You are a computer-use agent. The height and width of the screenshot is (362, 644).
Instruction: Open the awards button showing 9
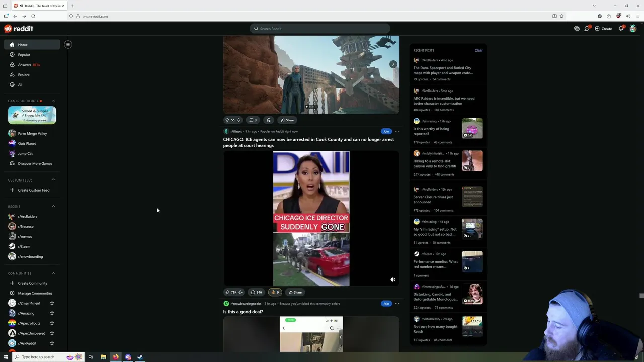coord(275,292)
